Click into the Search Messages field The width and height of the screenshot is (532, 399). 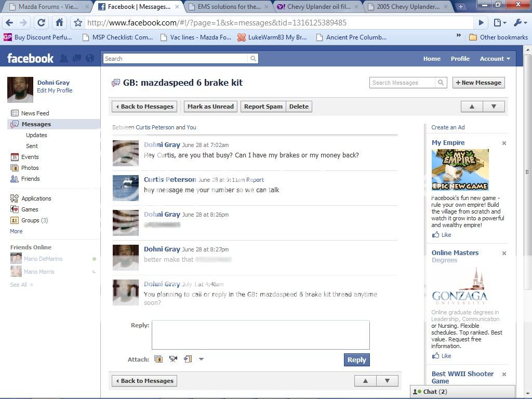tap(402, 83)
